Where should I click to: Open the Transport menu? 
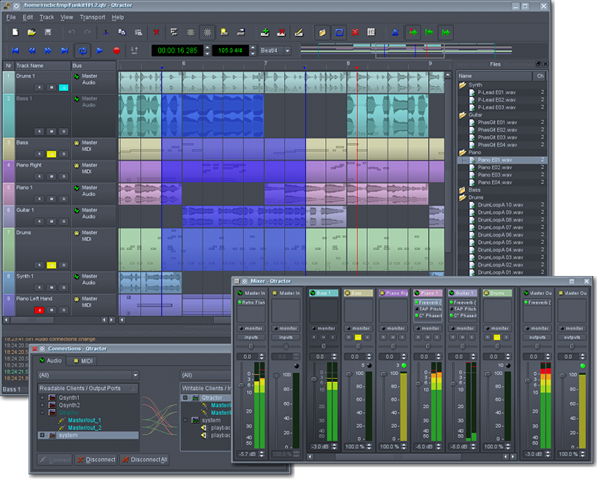tap(91, 17)
